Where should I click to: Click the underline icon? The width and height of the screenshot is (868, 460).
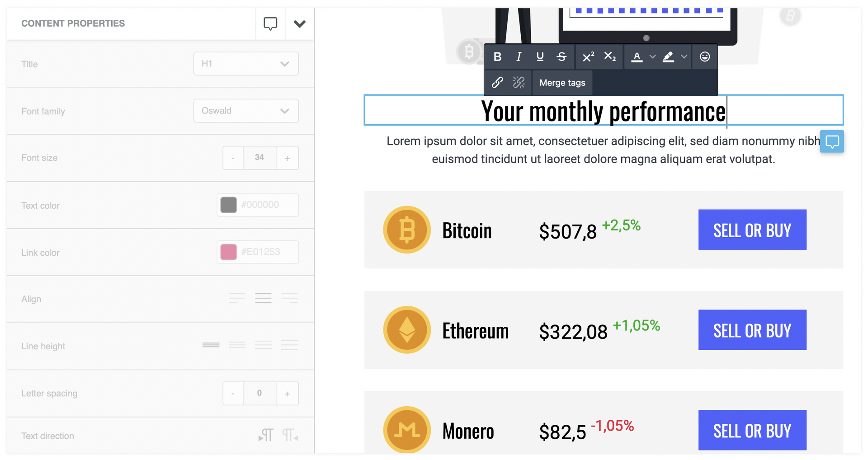coord(540,57)
